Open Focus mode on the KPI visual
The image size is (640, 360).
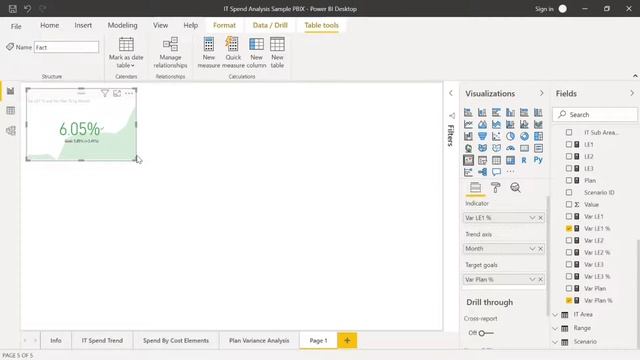(x=117, y=93)
